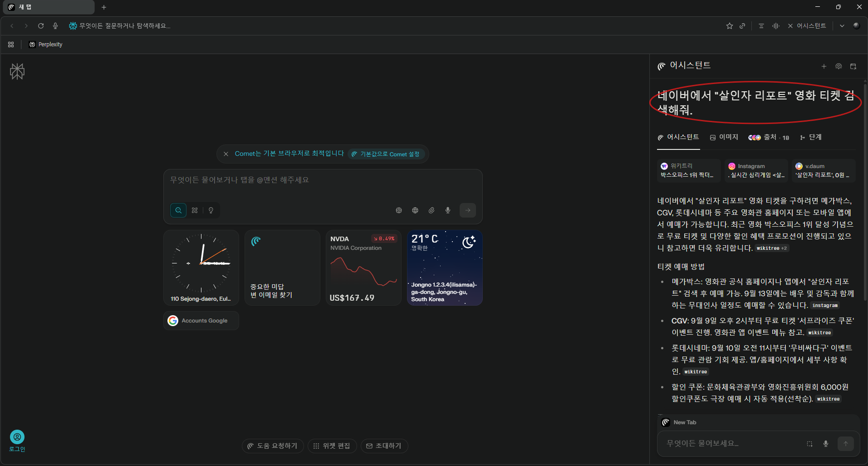This screenshot has height=466, width=868.
Task: Bookmark this page with star icon
Action: point(730,26)
